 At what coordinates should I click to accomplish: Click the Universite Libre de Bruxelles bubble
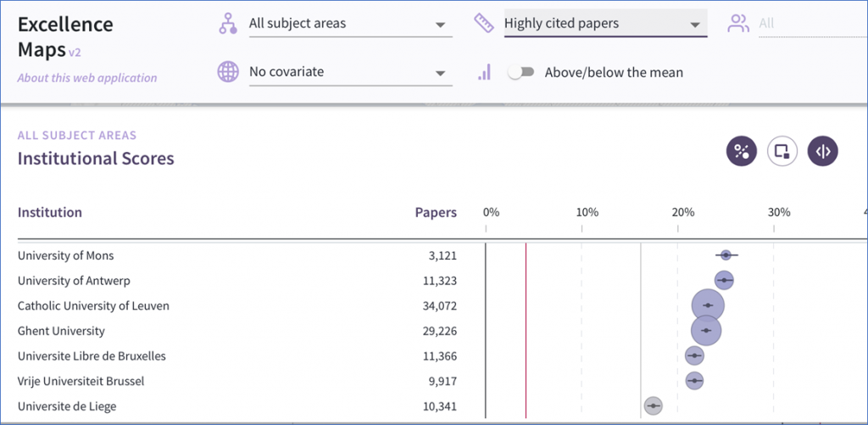694,355
